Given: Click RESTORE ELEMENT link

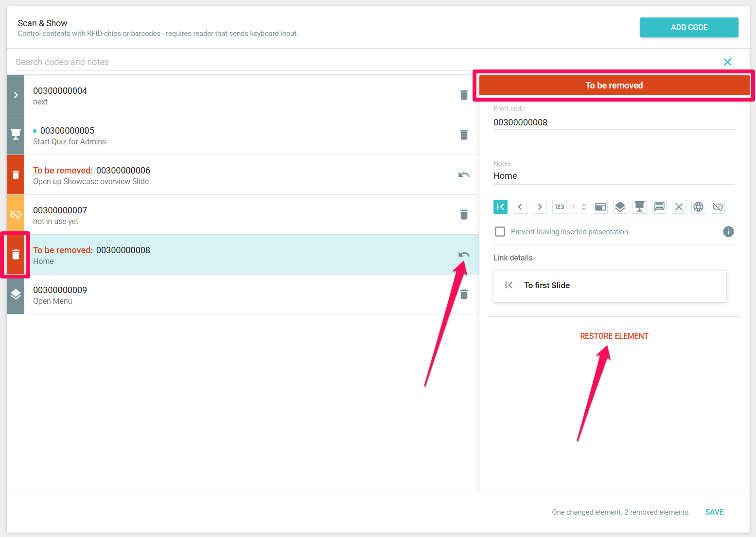Looking at the screenshot, I should (614, 336).
